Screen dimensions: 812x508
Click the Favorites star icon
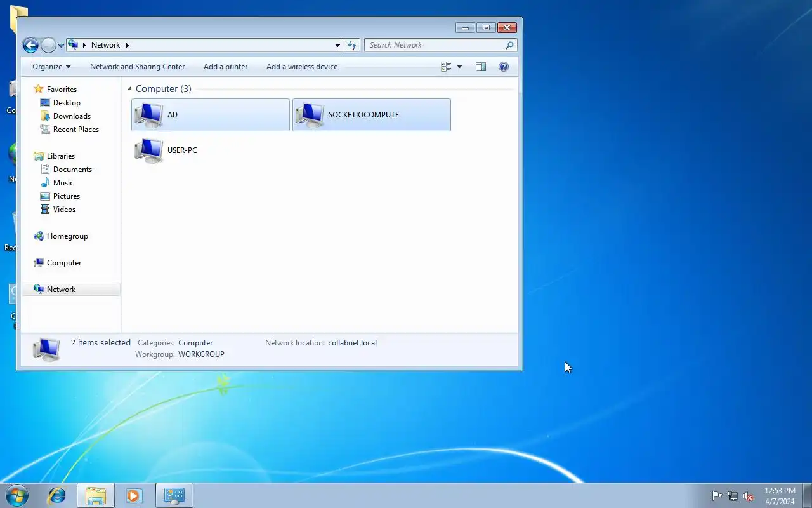39,89
